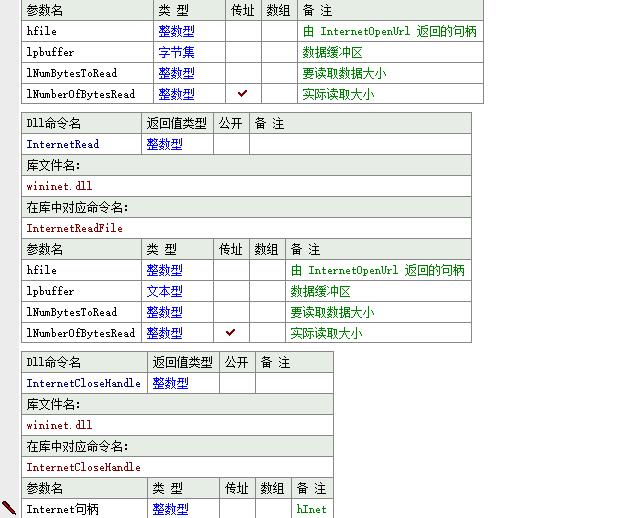Click 返回值类型 header above InternetCloseHandle

coord(182,362)
